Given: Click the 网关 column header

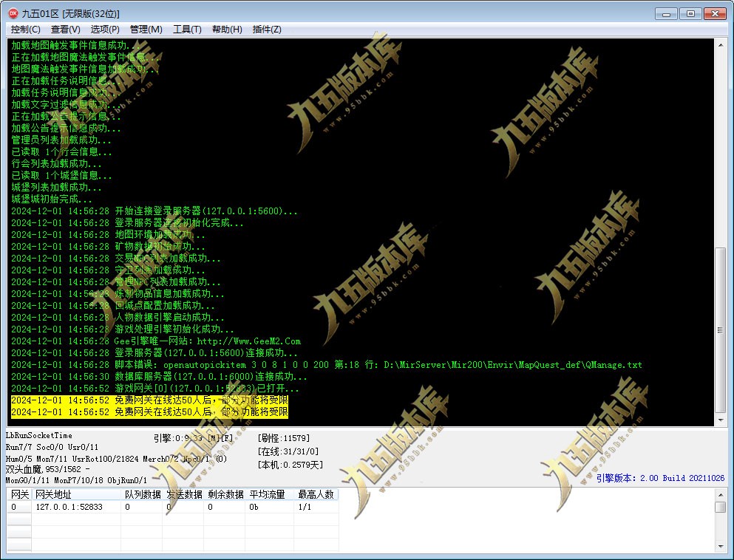Looking at the screenshot, I should point(20,494).
